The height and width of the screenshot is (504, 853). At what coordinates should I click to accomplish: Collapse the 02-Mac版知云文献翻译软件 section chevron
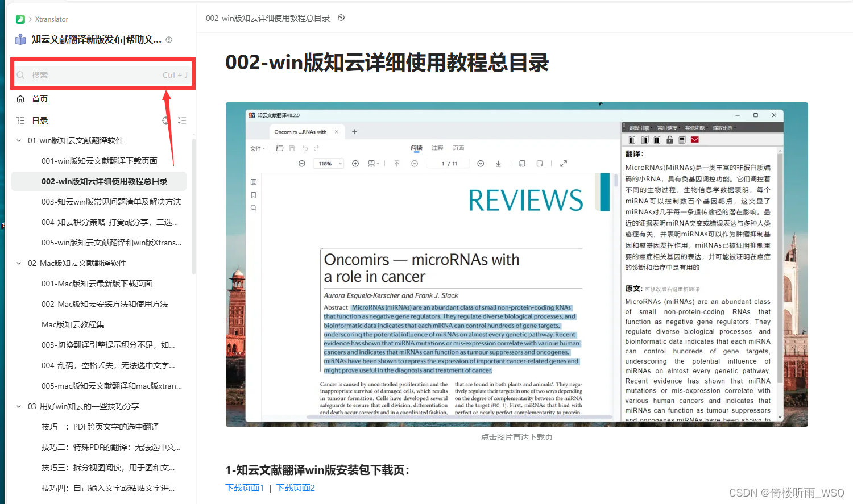tap(19, 263)
